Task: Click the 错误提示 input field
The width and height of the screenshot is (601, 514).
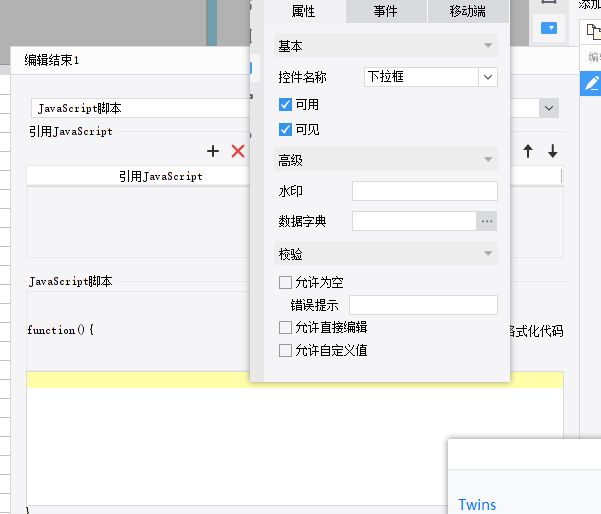Action: (423, 305)
